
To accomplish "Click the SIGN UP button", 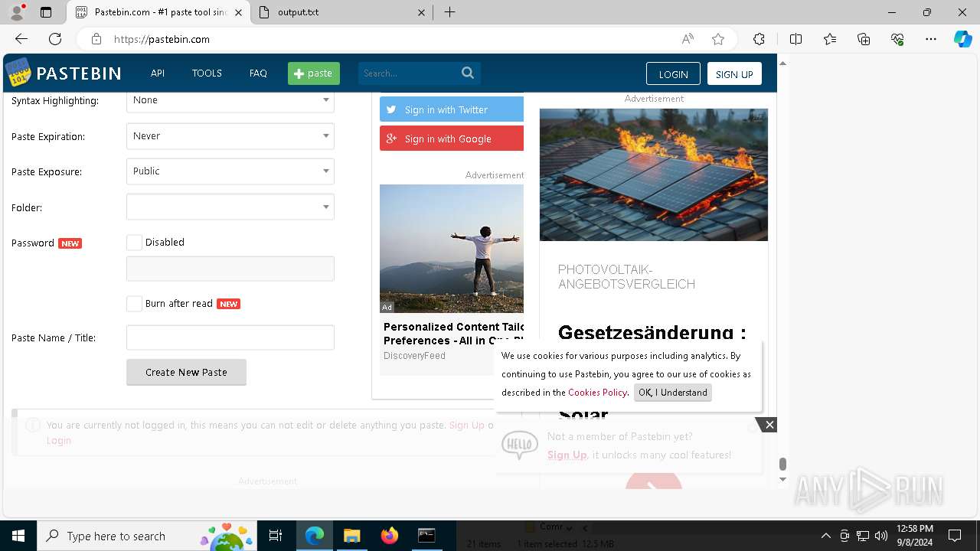I will tap(734, 74).
